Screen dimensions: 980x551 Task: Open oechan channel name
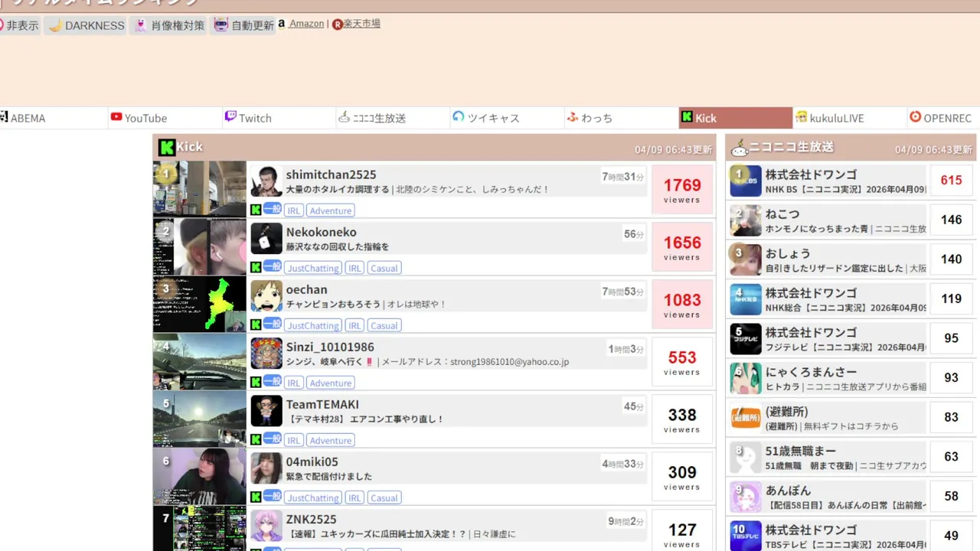pos(306,289)
